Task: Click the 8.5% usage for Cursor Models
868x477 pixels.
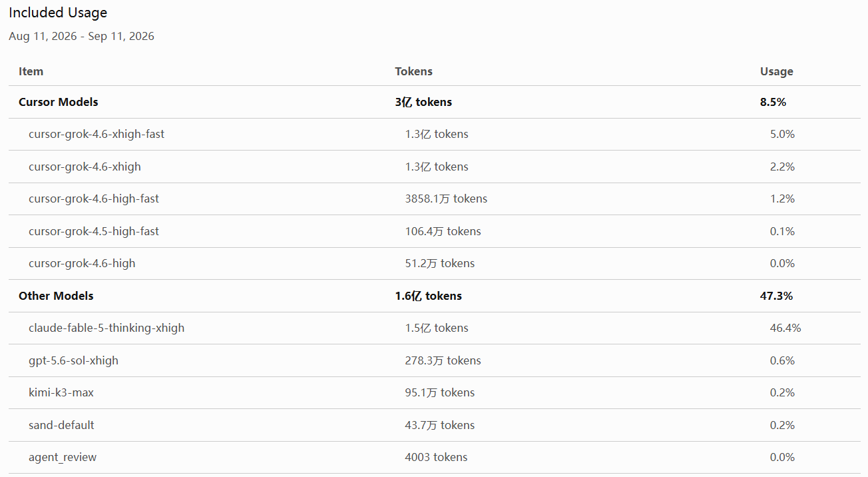Action: point(773,102)
